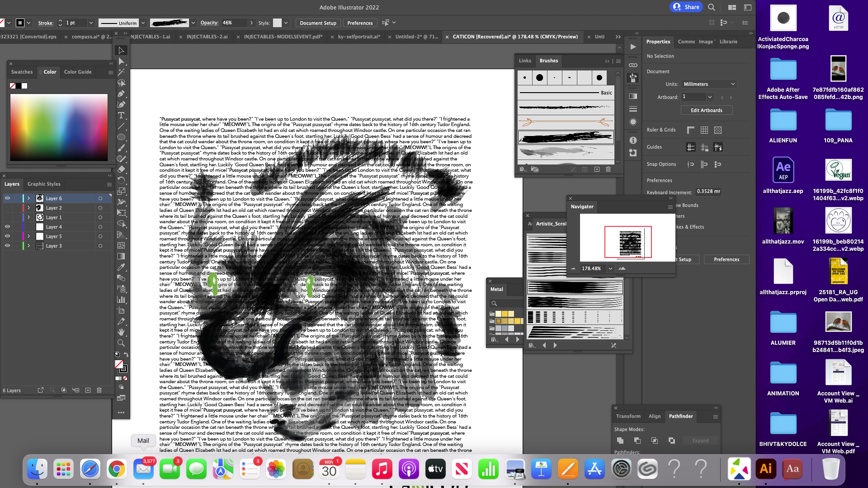868x488 pixels.
Task: Select the Basic brush in Brushes panel
Action: point(566,93)
